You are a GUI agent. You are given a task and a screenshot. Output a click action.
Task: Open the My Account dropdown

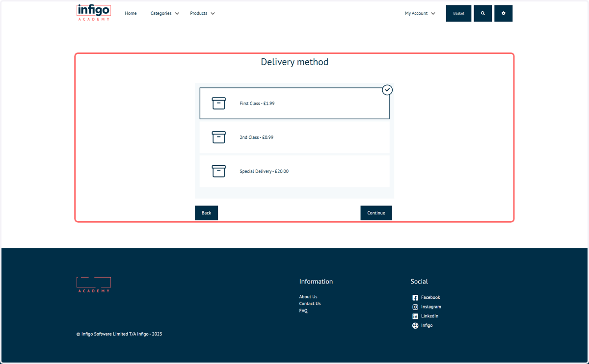tap(420, 13)
